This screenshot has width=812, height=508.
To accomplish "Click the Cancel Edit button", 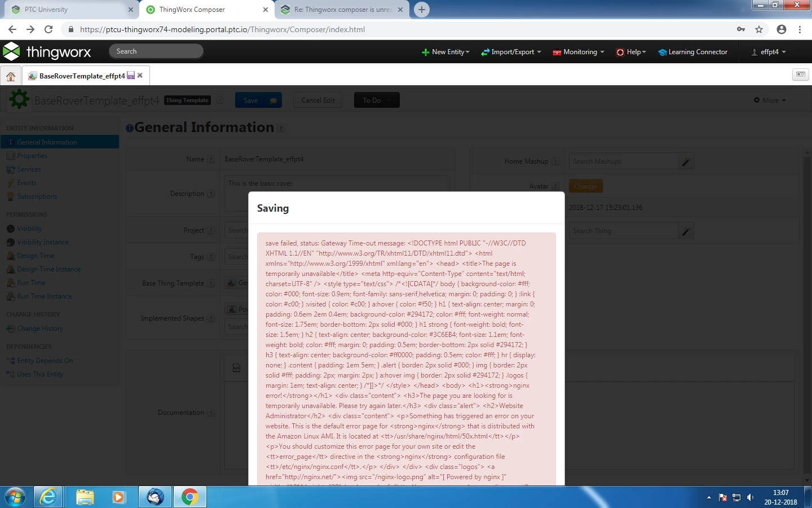I will (318, 100).
